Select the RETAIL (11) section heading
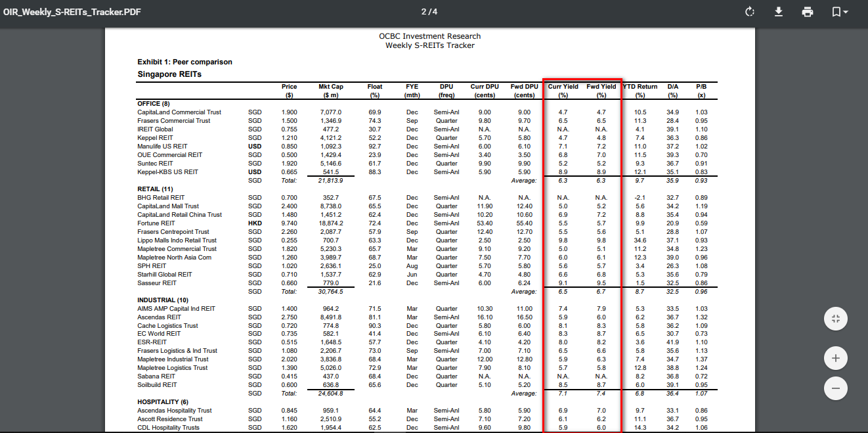868x433 pixels. tap(155, 189)
